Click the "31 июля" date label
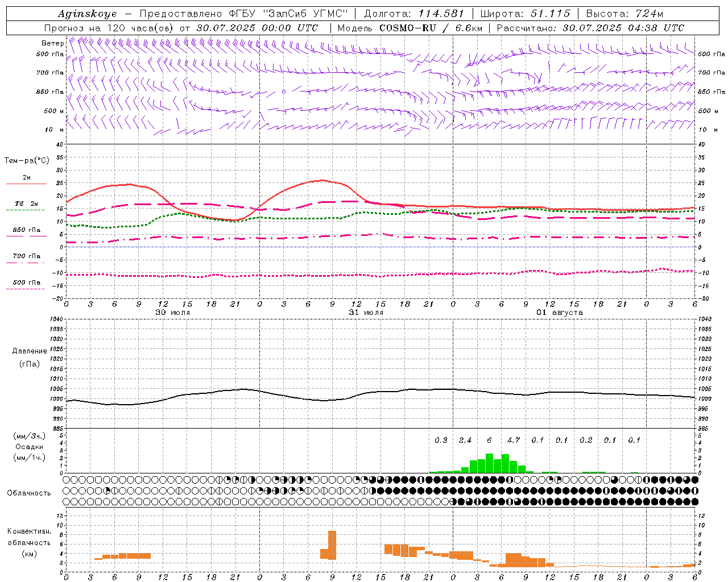 [366, 313]
